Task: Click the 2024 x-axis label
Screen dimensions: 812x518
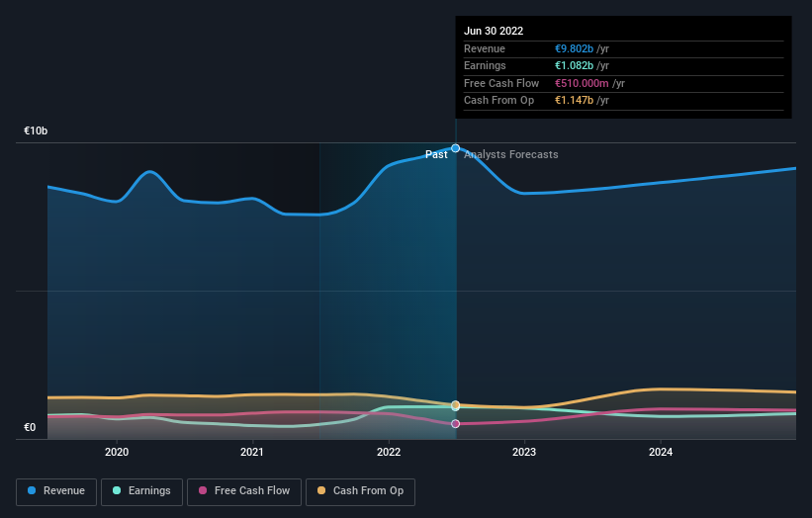Action: (x=661, y=453)
